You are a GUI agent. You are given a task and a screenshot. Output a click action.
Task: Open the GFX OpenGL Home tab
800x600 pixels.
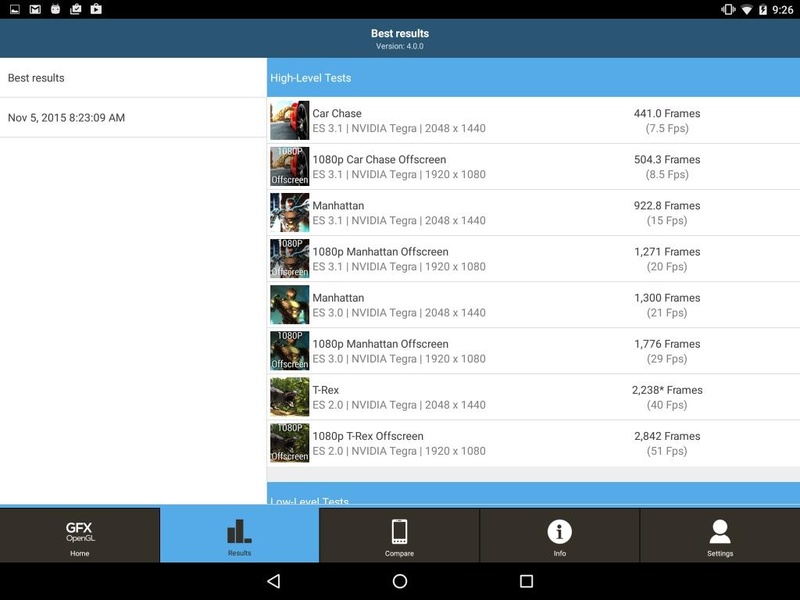80,535
